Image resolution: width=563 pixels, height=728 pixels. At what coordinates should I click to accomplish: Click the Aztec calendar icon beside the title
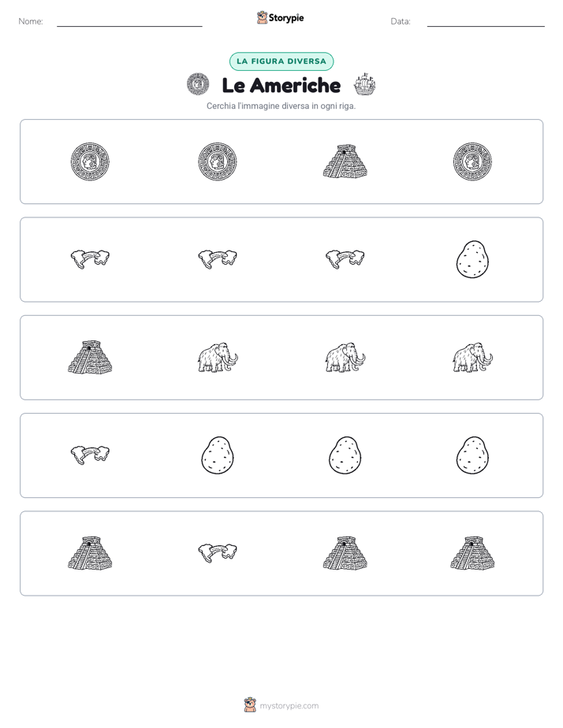pyautogui.click(x=198, y=84)
